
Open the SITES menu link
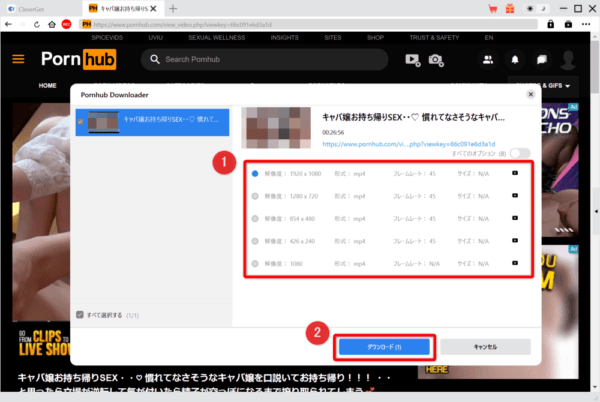333,37
